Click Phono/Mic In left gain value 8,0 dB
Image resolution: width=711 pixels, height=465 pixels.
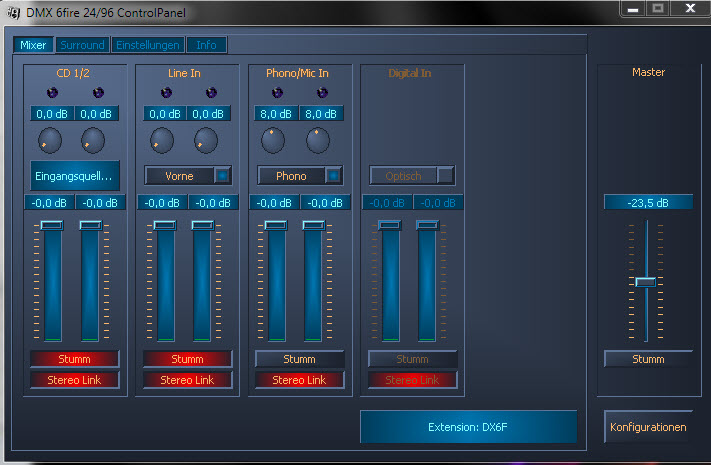point(276,114)
